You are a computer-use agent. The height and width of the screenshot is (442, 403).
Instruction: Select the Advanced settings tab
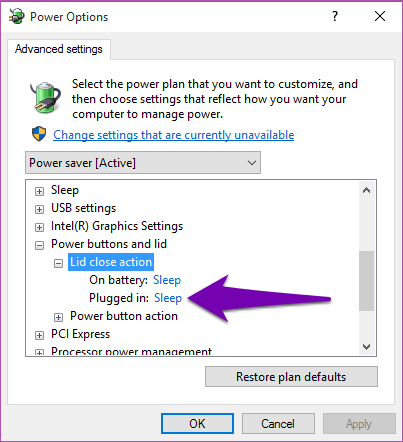pos(59,49)
